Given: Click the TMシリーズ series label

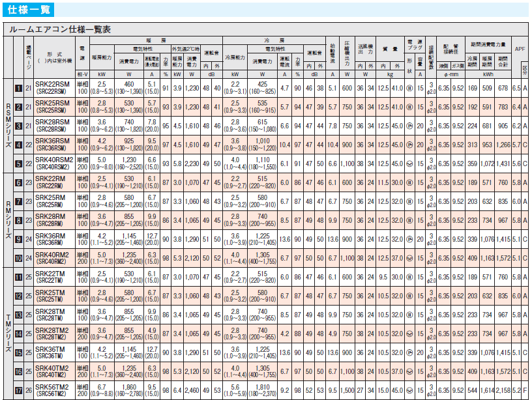Looking at the screenshot, I should pyautogui.click(x=8, y=333).
